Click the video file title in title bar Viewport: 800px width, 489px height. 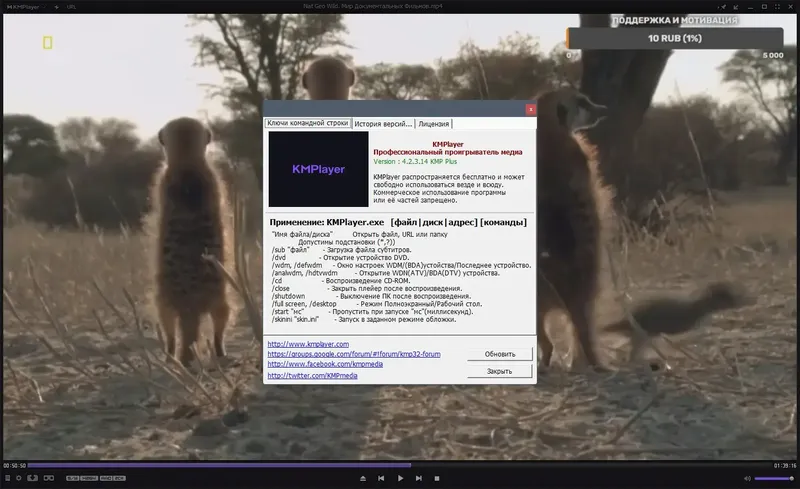click(372, 7)
